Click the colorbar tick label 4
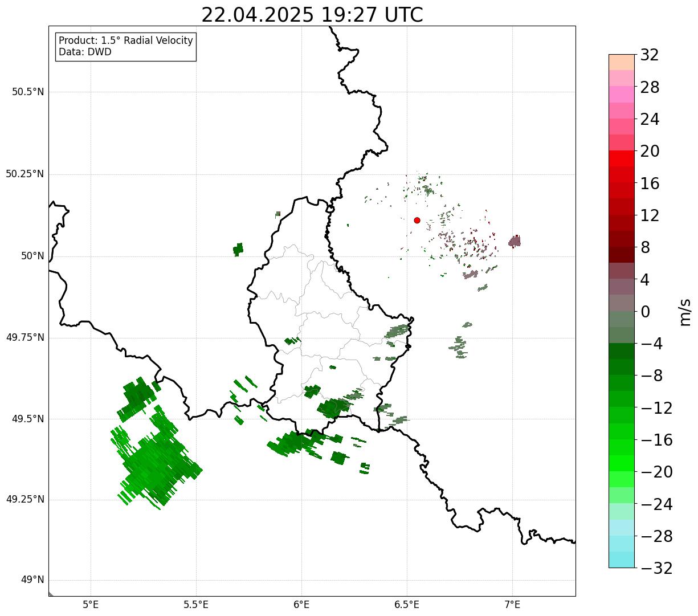Image resolution: width=698 pixels, height=616 pixels. pos(645,280)
